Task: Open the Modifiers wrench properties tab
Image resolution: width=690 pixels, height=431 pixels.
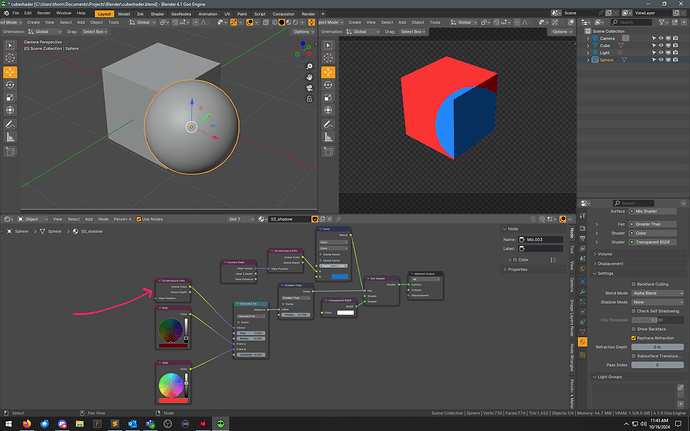Action: 582,291
